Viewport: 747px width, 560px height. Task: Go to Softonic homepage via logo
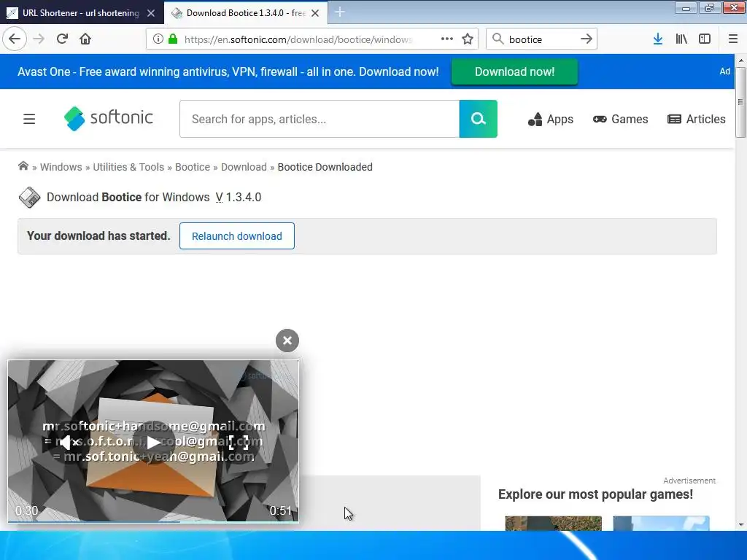tap(109, 119)
